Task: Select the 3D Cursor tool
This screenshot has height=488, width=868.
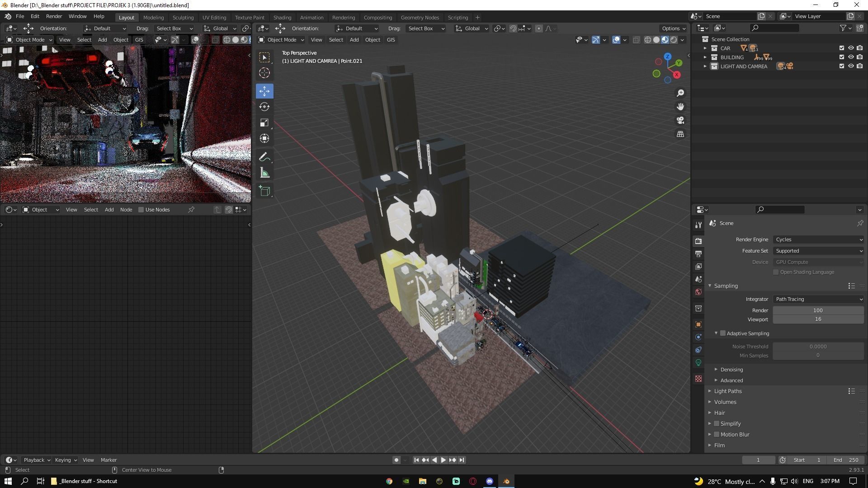Action: click(x=264, y=73)
